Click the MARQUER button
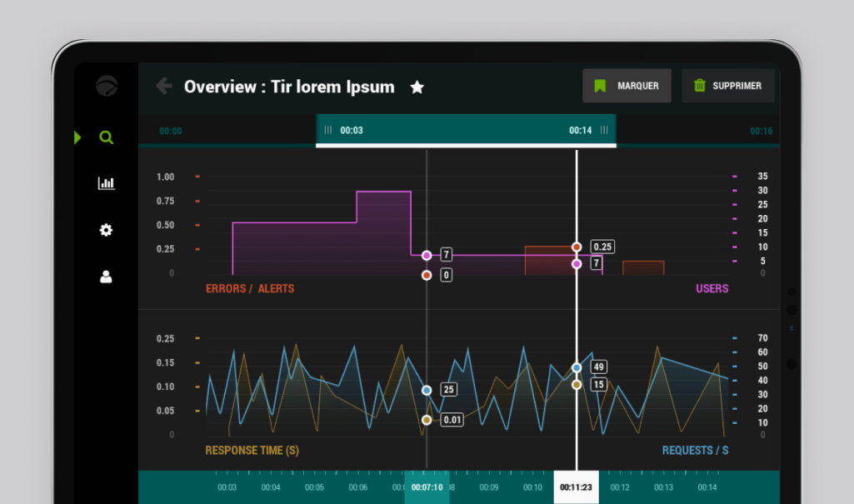The width and height of the screenshot is (854, 504). point(627,85)
